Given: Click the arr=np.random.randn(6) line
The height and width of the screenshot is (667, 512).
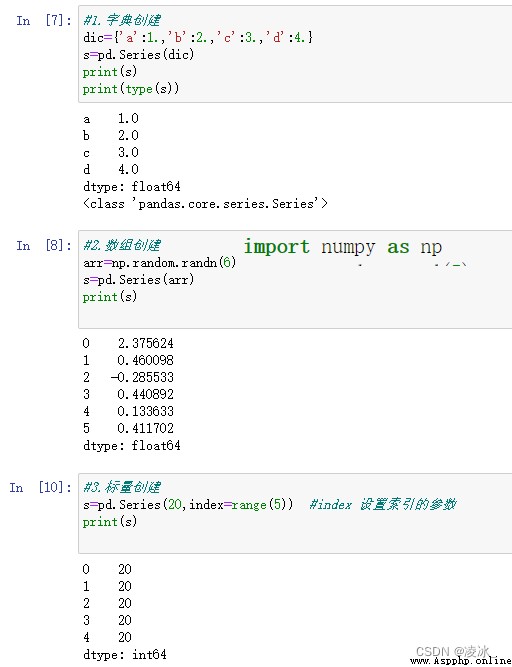Looking at the screenshot, I should point(159,262).
